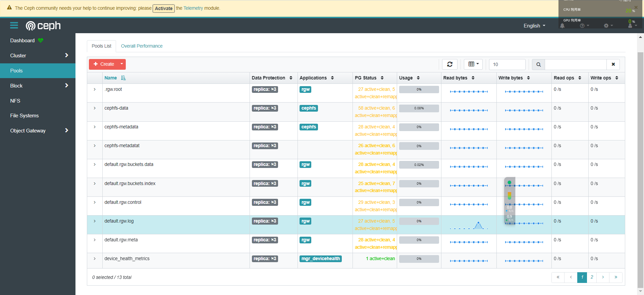Image resolution: width=644 pixels, height=295 pixels.
Task: Click Activate in the telemetry banner
Action: (x=164, y=8)
